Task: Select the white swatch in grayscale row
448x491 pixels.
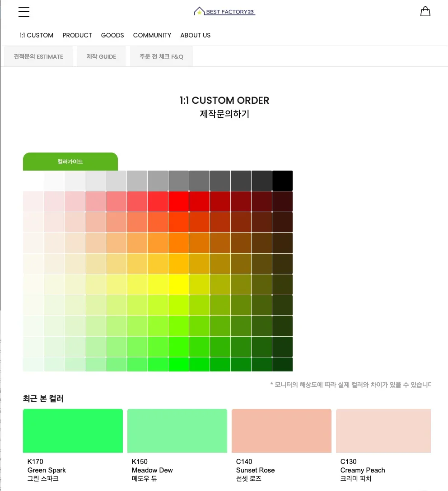Action: coord(33,181)
